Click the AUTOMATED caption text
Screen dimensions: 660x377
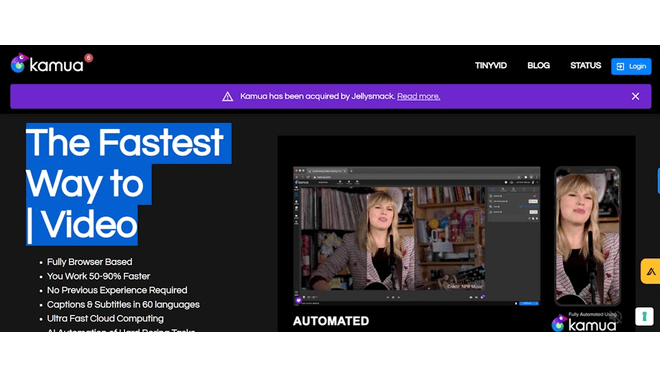[x=331, y=321]
